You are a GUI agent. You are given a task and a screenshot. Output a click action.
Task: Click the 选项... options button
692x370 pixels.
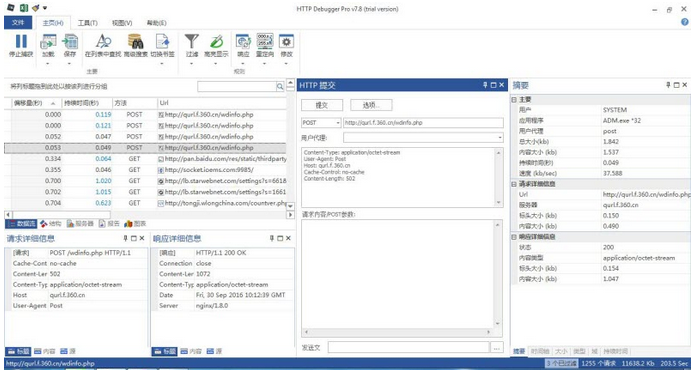[371, 105]
